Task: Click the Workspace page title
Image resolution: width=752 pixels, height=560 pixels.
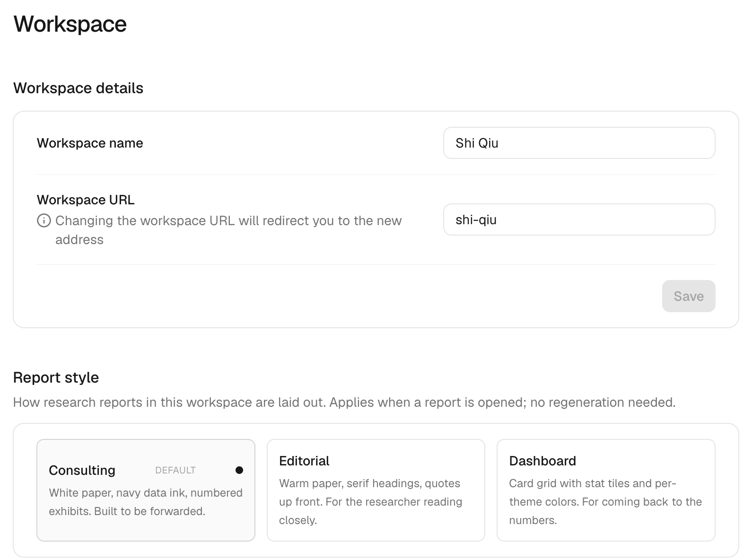Action: point(70,24)
